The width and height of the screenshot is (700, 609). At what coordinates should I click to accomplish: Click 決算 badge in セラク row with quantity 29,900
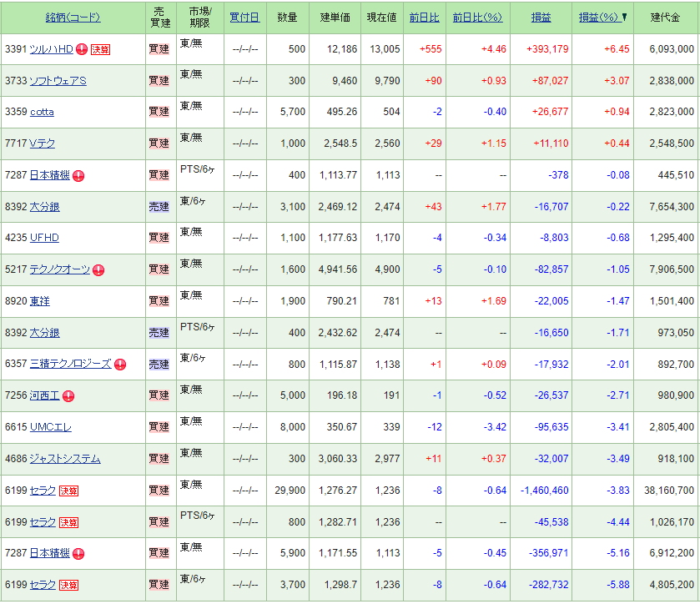click(68, 491)
